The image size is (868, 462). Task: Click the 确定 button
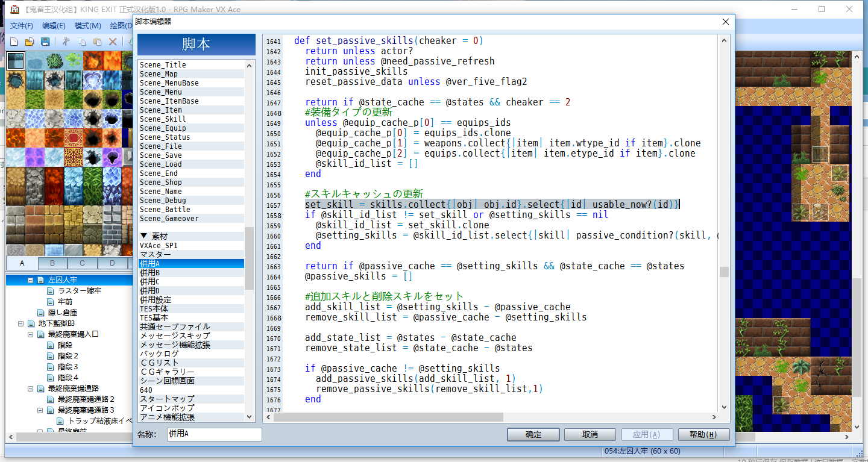(533, 434)
